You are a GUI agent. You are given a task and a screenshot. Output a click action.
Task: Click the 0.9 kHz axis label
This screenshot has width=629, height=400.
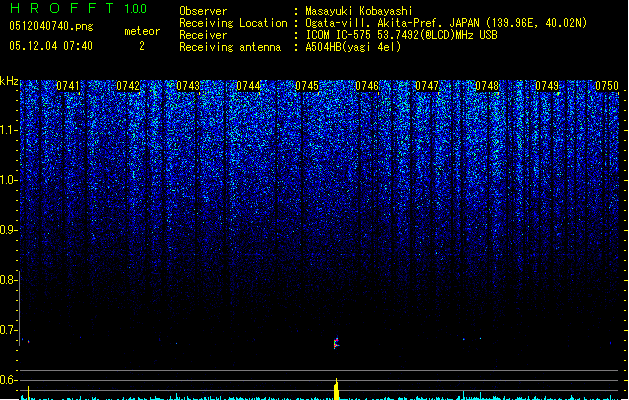[9, 230]
